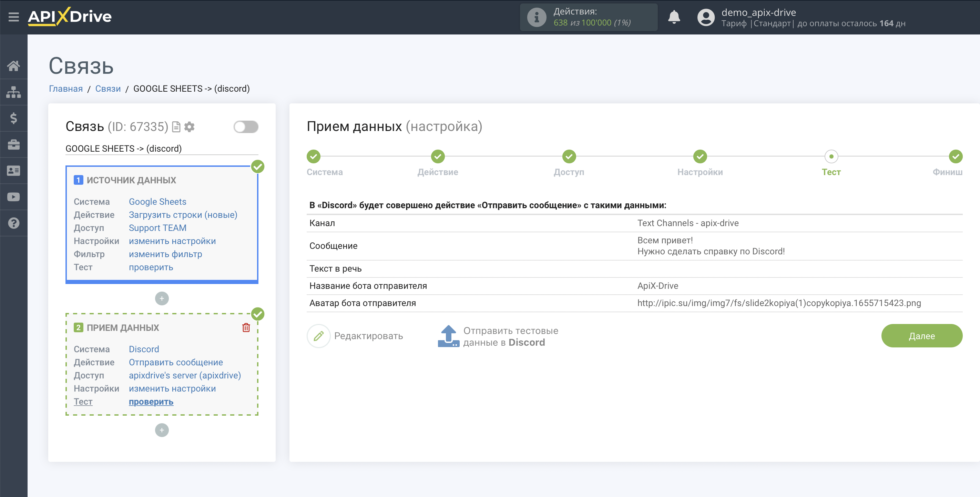This screenshot has height=497, width=980.
Task: Click the ИСТОЧНИК ДАННЫХ block header
Action: (131, 180)
